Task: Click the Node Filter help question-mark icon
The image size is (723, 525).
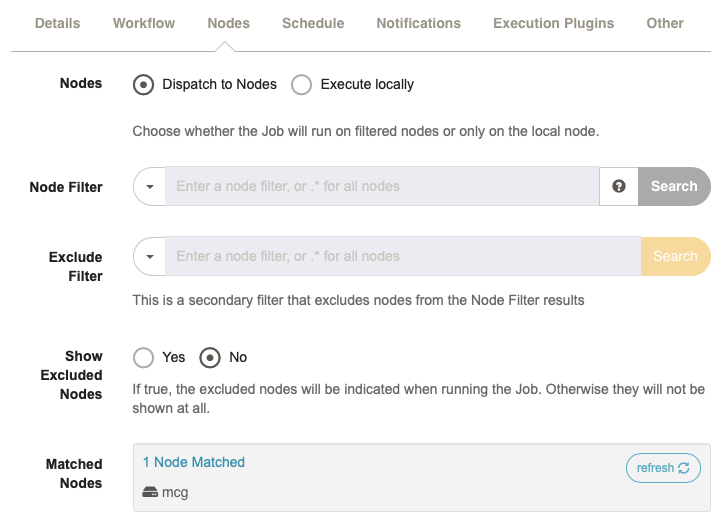Action: [x=619, y=186]
